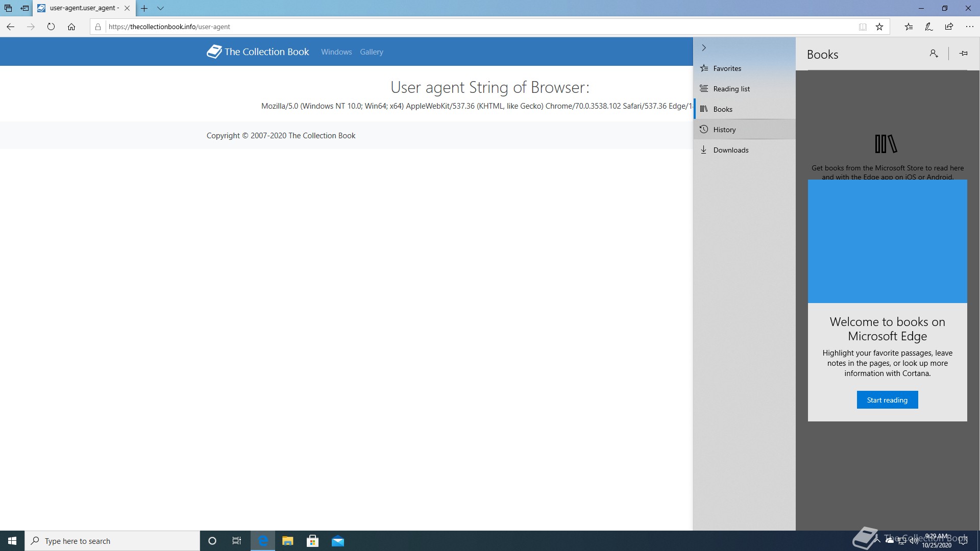Set these tabs aside icon

pos(24,8)
